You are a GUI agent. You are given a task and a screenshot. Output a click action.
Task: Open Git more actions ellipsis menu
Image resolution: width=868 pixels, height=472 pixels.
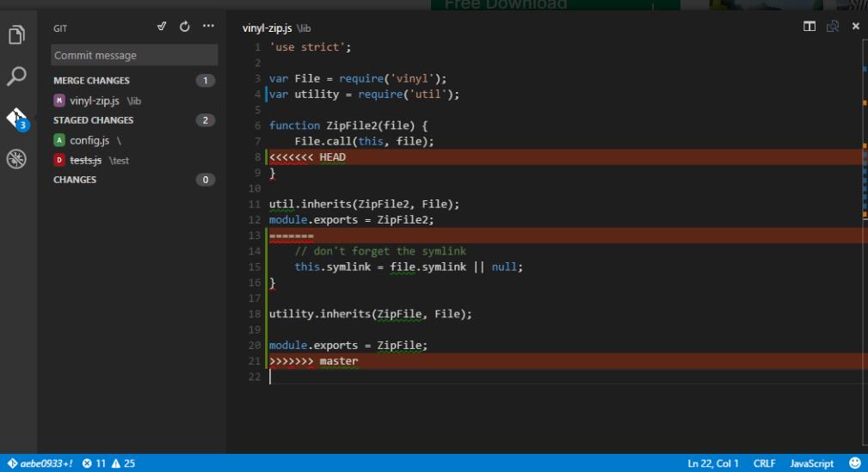click(x=208, y=27)
